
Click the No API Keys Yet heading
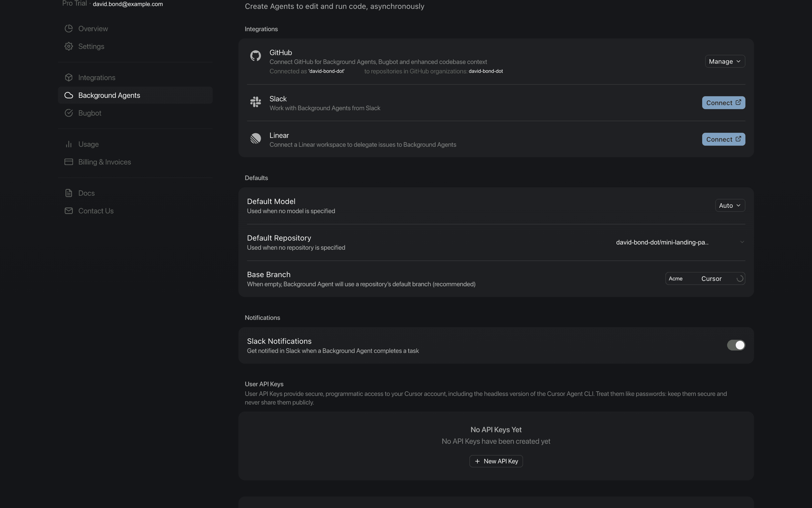pos(496,430)
